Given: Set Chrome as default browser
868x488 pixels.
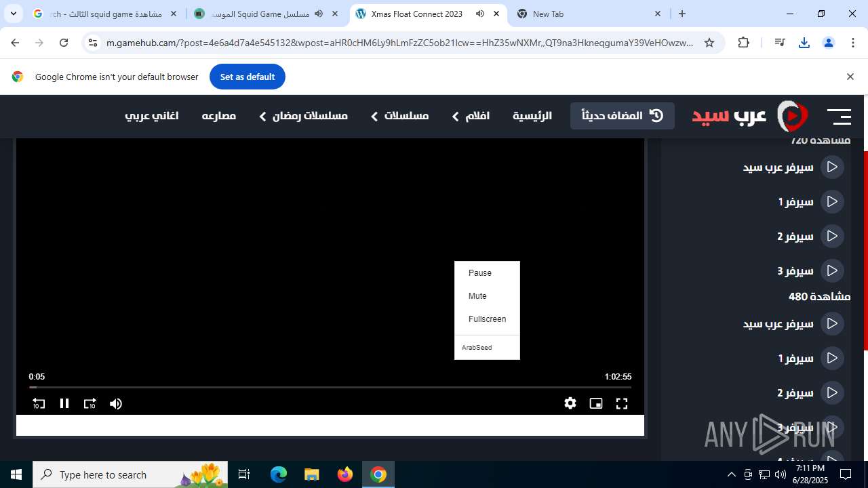Looking at the screenshot, I should pos(248,77).
